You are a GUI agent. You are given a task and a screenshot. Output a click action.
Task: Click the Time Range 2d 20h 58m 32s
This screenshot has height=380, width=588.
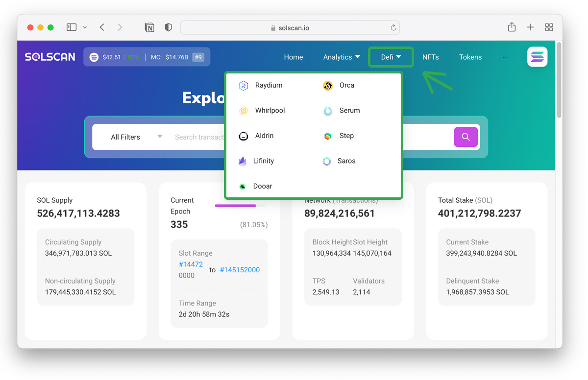[204, 314]
